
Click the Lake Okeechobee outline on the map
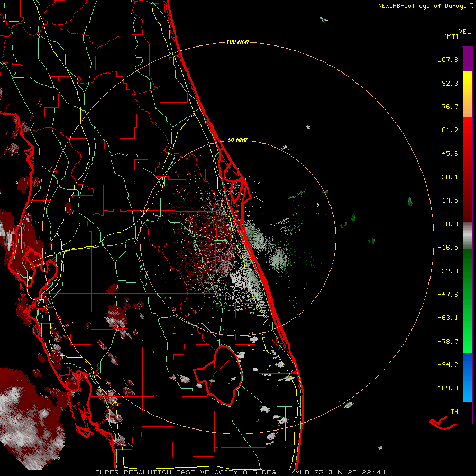(x=218, y=376)
